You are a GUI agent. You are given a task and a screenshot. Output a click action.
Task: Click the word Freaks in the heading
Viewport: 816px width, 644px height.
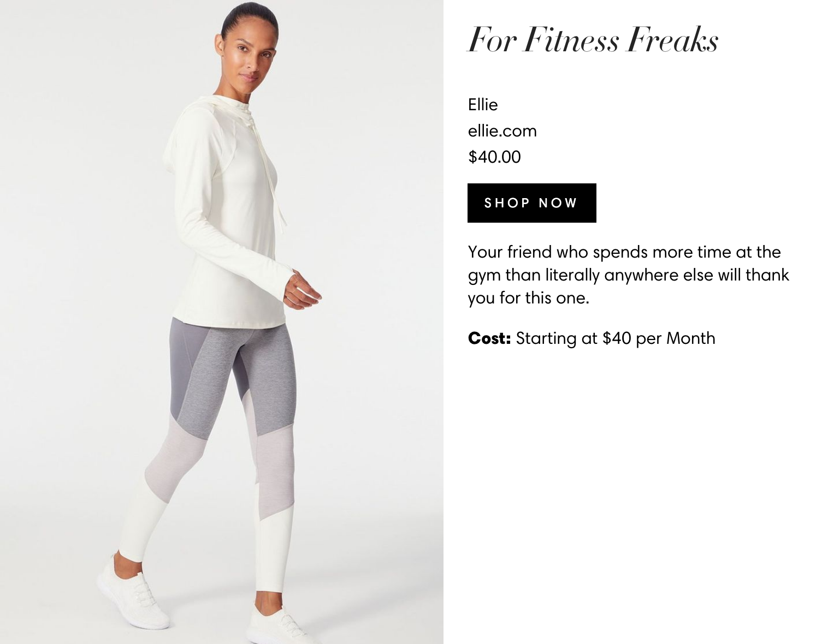[x=672, y=40]
